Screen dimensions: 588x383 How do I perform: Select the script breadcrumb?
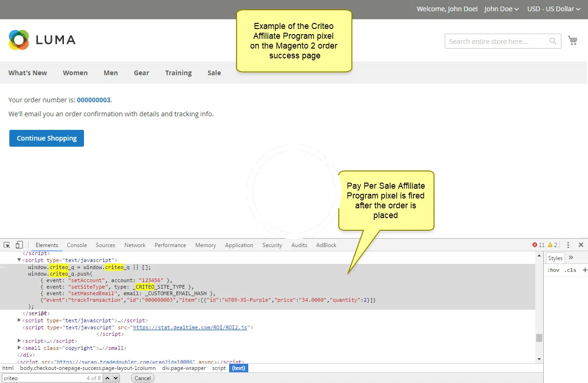219,368
